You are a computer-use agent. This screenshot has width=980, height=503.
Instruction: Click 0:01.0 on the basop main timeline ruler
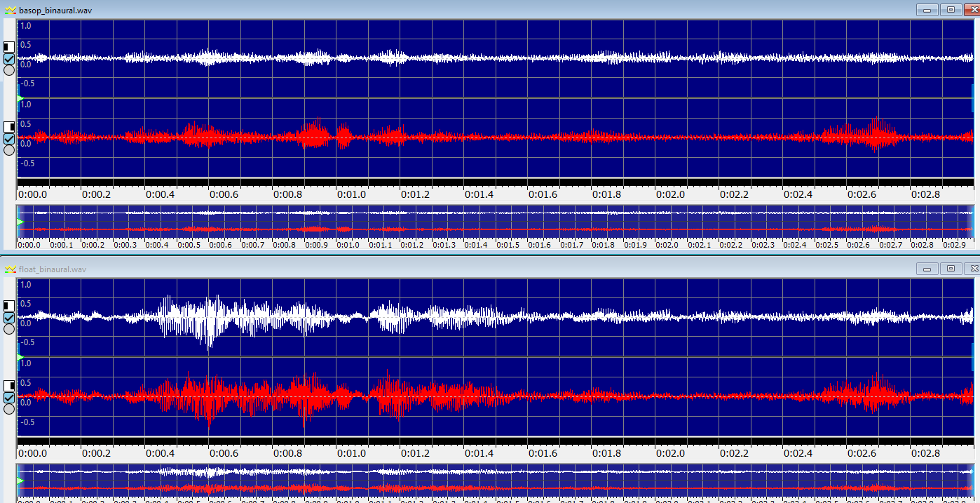coord(351,194)
